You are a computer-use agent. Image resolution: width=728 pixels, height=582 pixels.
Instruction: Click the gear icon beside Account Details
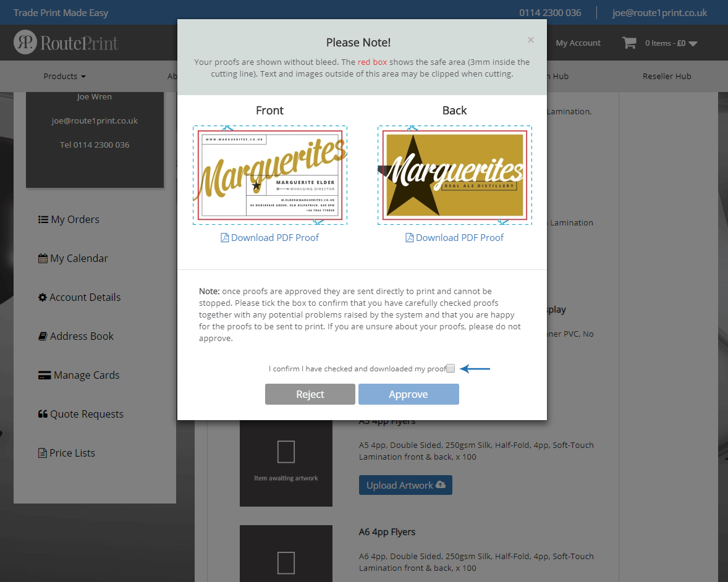point(43,298)
